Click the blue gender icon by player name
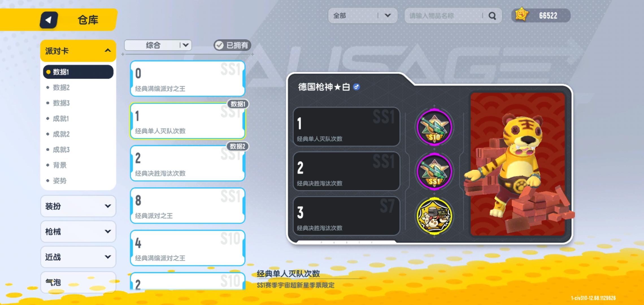644x305 pixels. coord(356,87)
